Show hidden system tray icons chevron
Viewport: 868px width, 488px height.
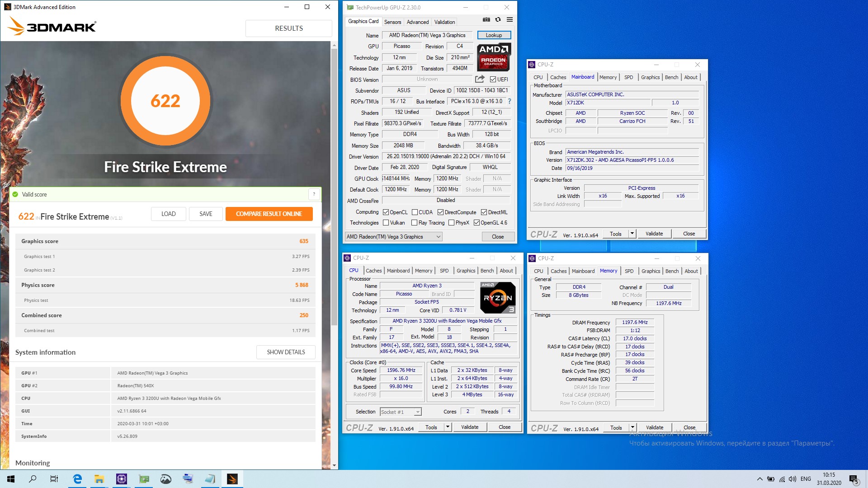pyautogui.click(x=759, y=479)
